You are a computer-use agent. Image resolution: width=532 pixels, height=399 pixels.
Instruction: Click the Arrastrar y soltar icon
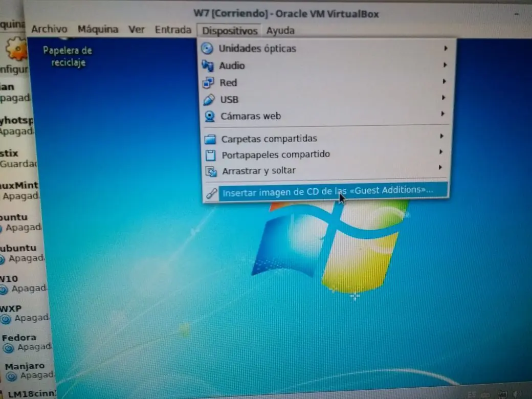[211, 171]
